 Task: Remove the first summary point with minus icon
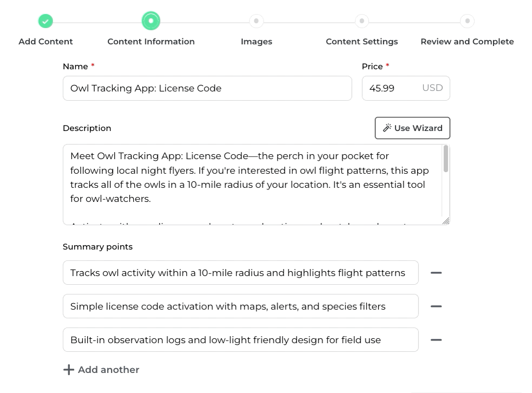tap(436, 273)
